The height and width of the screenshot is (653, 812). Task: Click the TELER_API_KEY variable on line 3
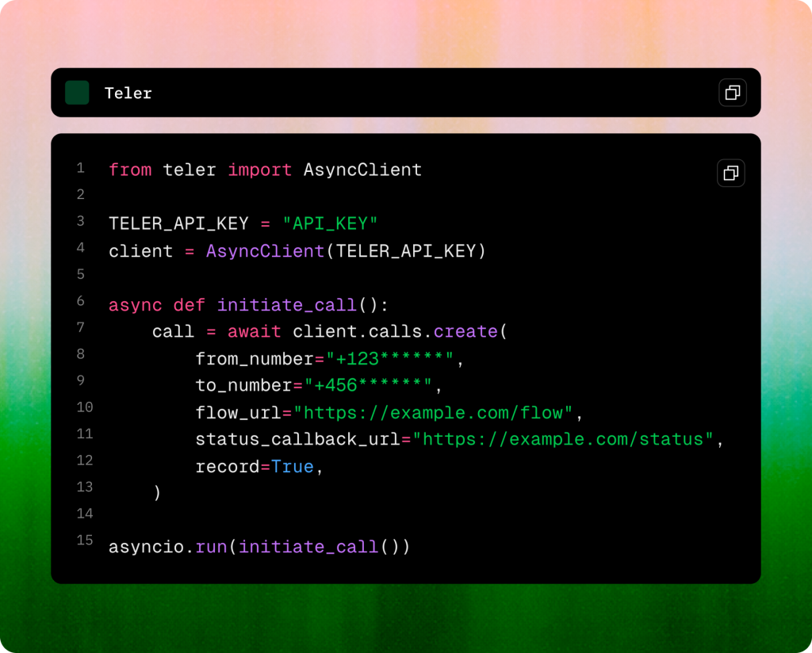click(x=178, y=223)
